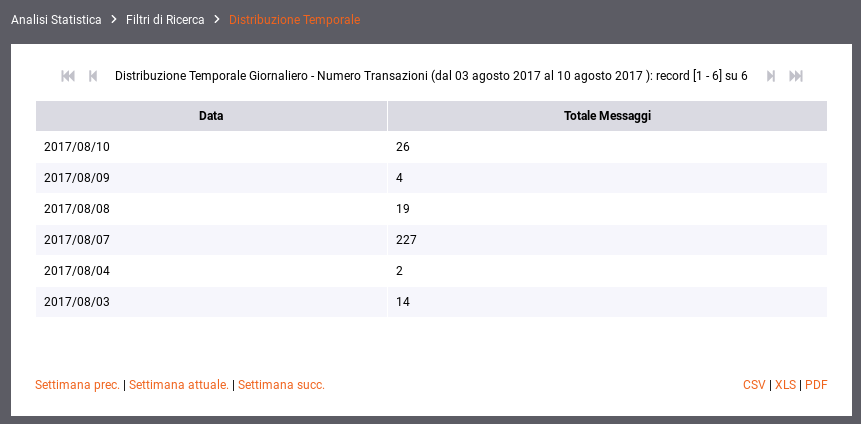
Task: Export the table as CSV
Action: (754, 385)
